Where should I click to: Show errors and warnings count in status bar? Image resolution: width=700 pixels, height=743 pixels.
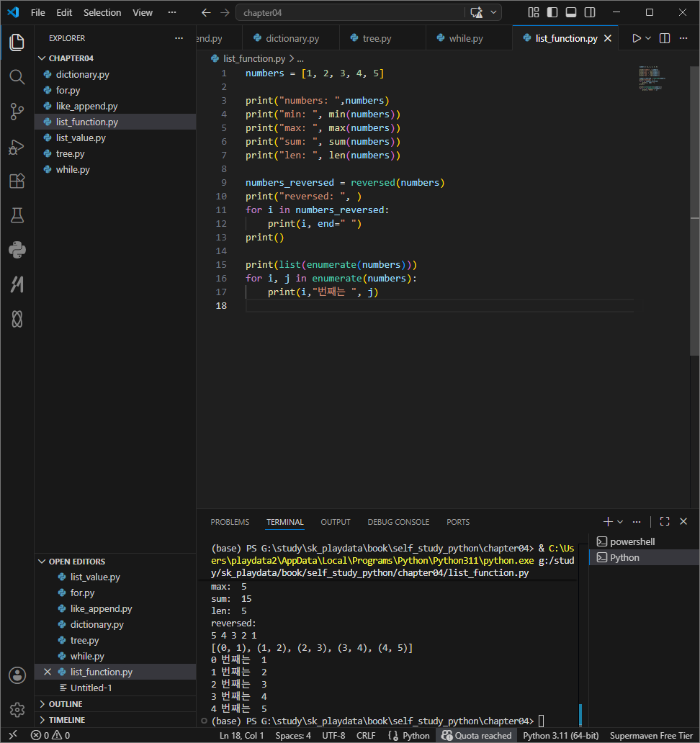50,735
